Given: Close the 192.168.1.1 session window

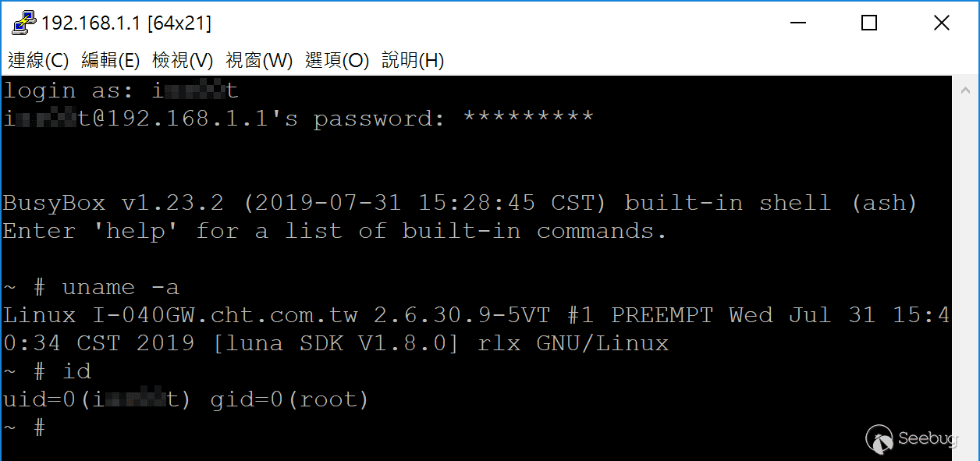Looking at the screenshot, I should click(942, 23).
